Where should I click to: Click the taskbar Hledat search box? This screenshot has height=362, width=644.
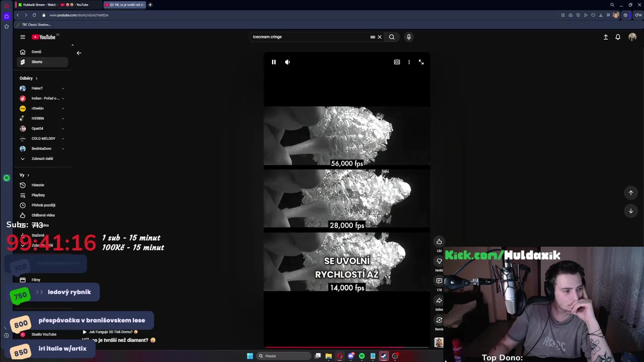[x=284, y=356]
